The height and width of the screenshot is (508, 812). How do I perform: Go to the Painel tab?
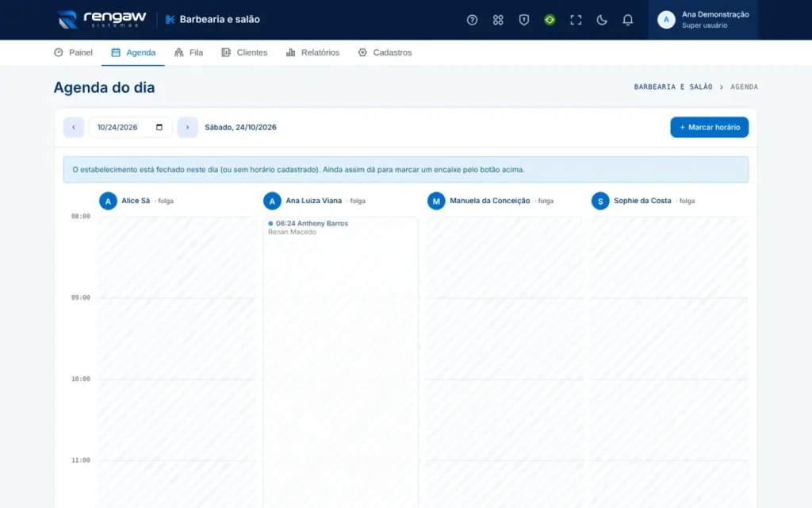coord(74,52)
